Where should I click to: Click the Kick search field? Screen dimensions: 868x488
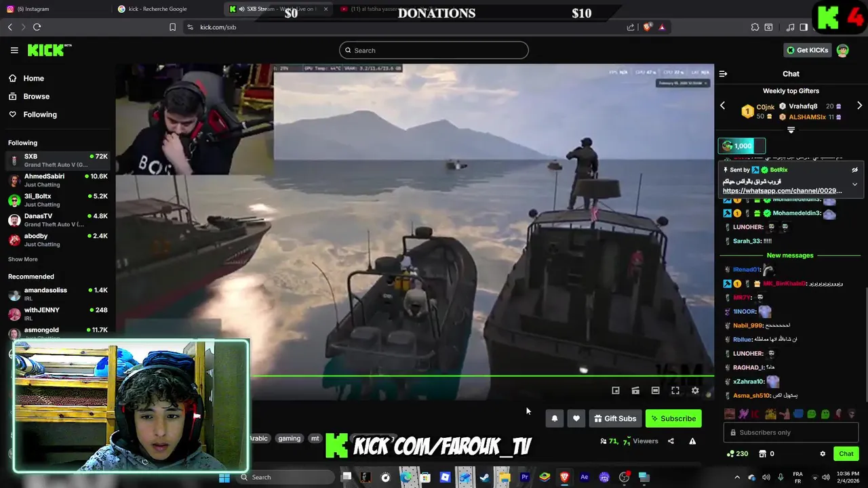pos(434,50)
